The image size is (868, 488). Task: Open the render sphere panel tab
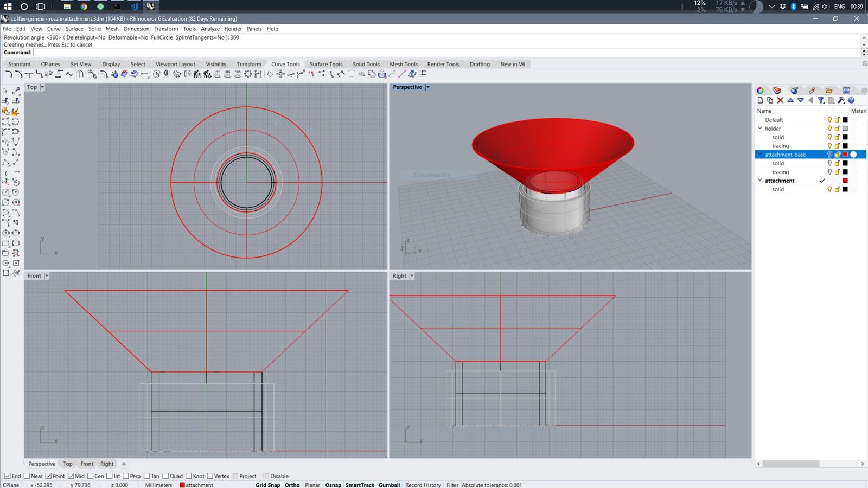pos(794,91)
